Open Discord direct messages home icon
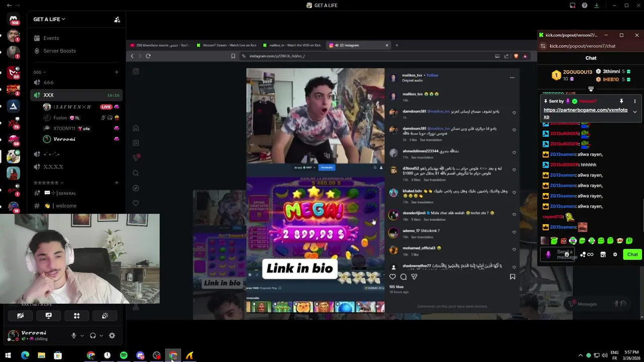This screenshot has height=362, width=644. (14, 20)
